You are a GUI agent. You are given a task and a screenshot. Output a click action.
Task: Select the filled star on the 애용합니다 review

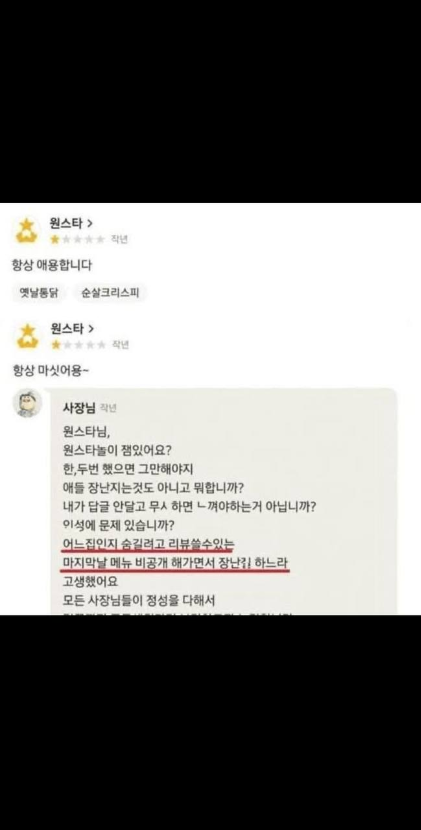pyautogui.click(x=55, y=239)
